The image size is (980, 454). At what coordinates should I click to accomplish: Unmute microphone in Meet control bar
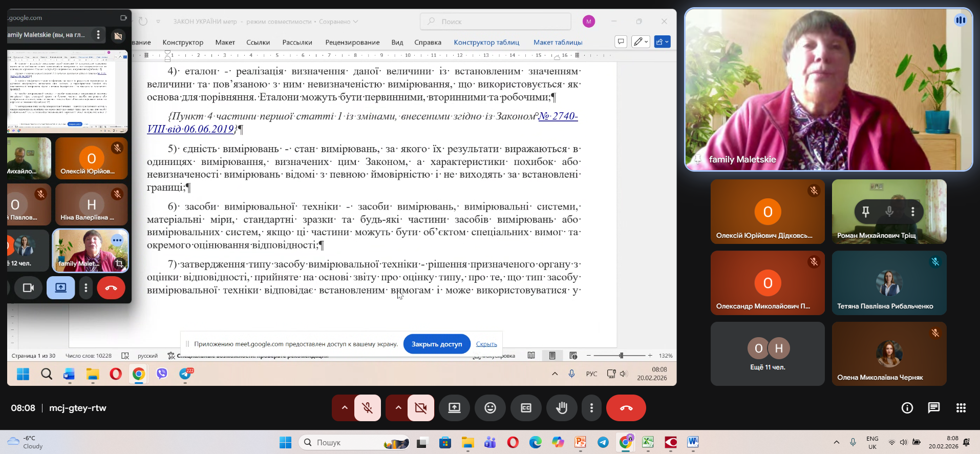tap(367, 408)
